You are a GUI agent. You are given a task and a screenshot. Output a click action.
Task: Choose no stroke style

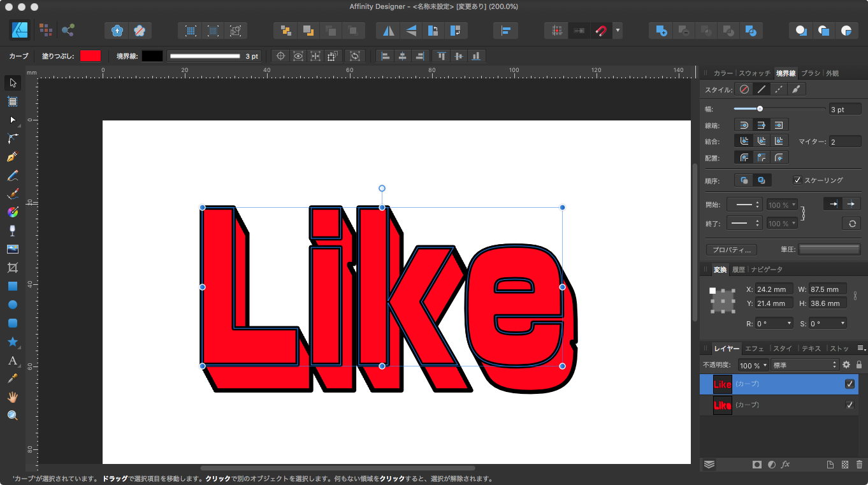click(744, 90)
